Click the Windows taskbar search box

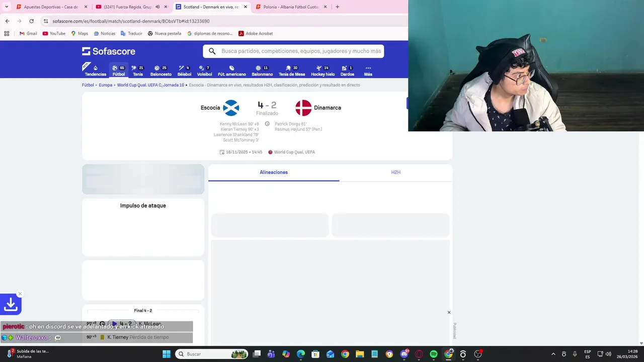(212, 354)
